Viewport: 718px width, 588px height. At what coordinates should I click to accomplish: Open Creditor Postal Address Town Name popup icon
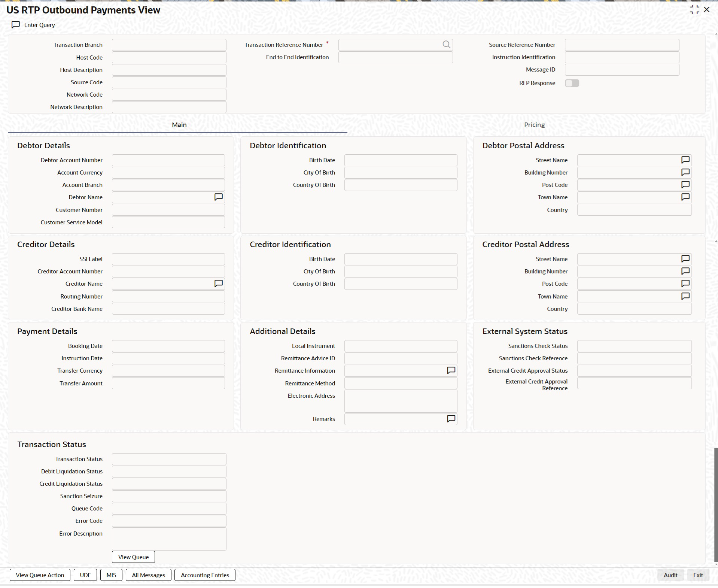685,296
